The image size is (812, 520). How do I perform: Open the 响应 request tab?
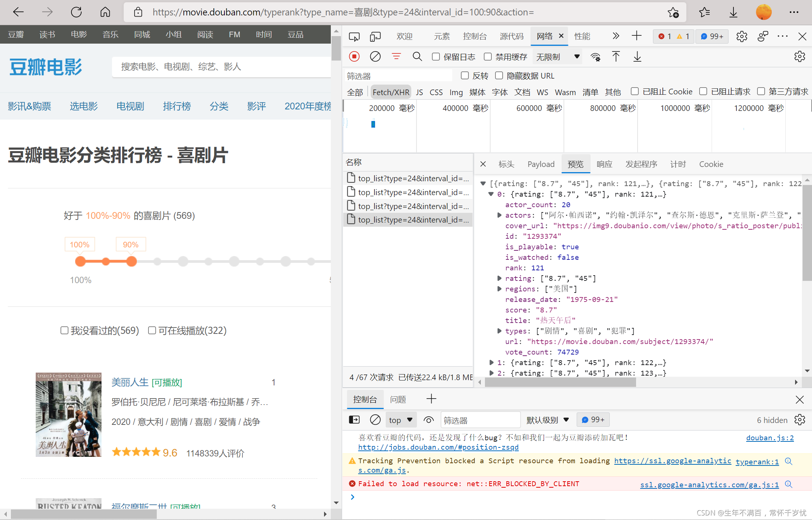pos(604,164)
